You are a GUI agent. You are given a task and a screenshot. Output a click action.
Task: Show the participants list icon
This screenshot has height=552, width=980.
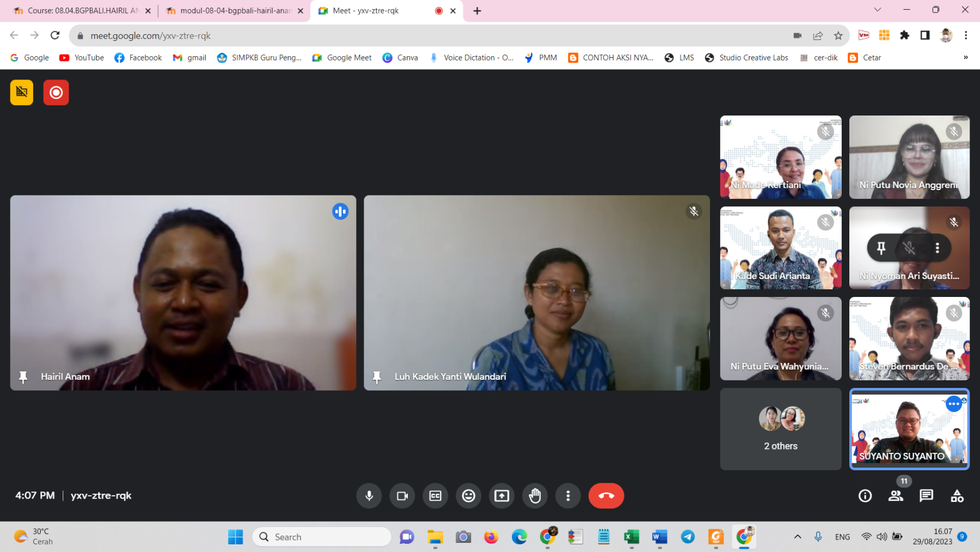[x=896, y=496]
